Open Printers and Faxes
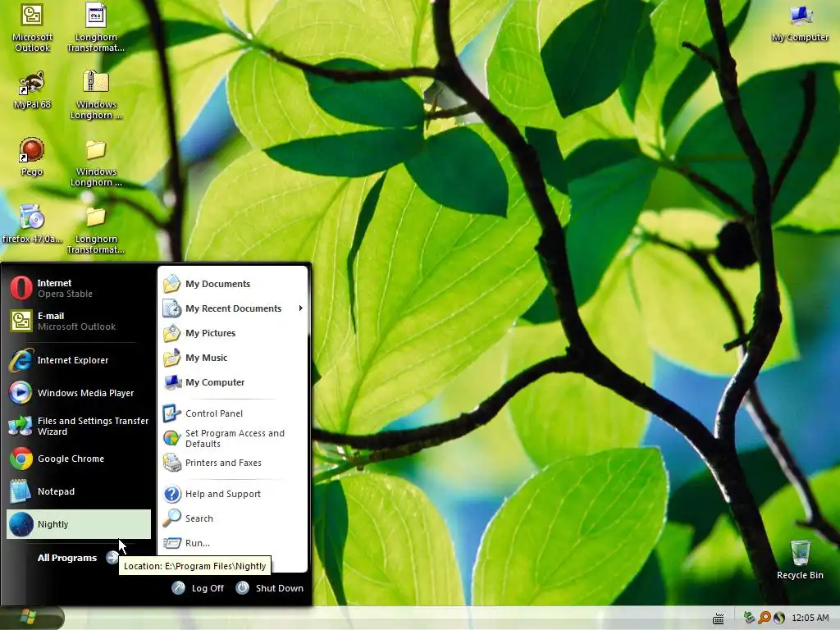The width and height of the screenshot is (840, 630). [x=233, y=463]
